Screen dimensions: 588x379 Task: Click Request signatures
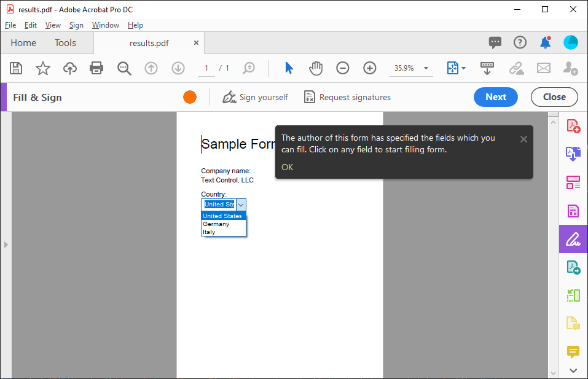click(x=347, y=97)
